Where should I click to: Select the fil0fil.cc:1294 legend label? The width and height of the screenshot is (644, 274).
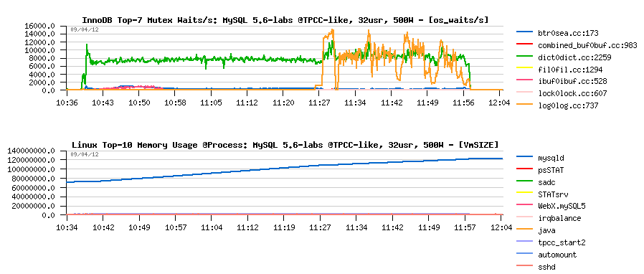point(570,70)
